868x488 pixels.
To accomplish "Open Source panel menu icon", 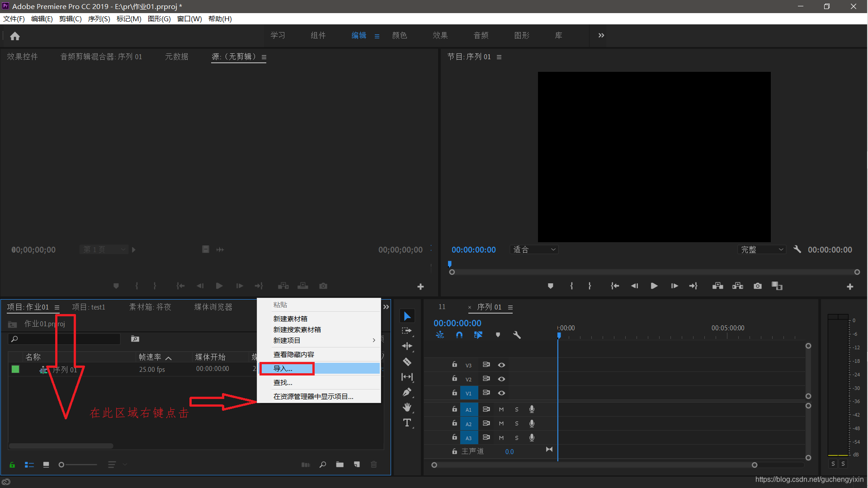I will pos(264,57).
